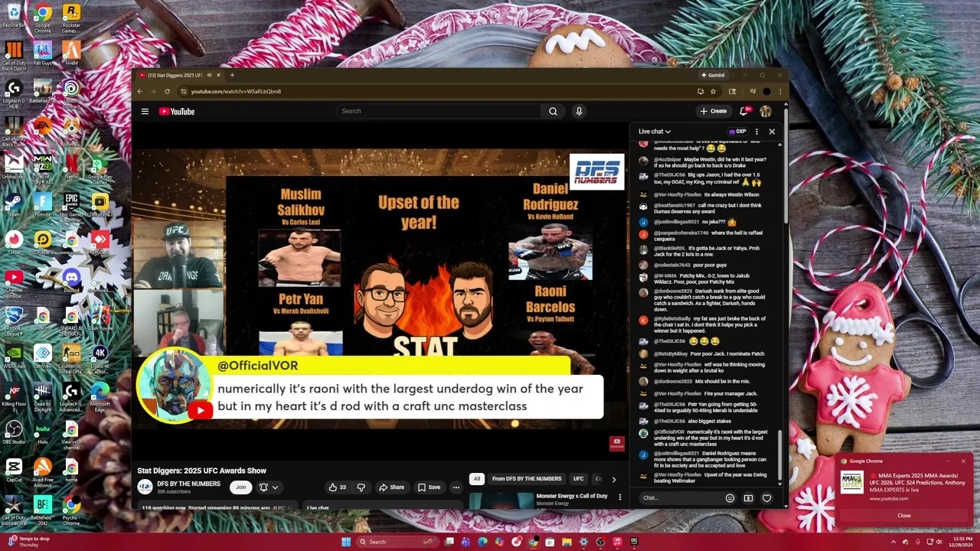
Task: Show hidden system tray icons
Action: (893, 542)
